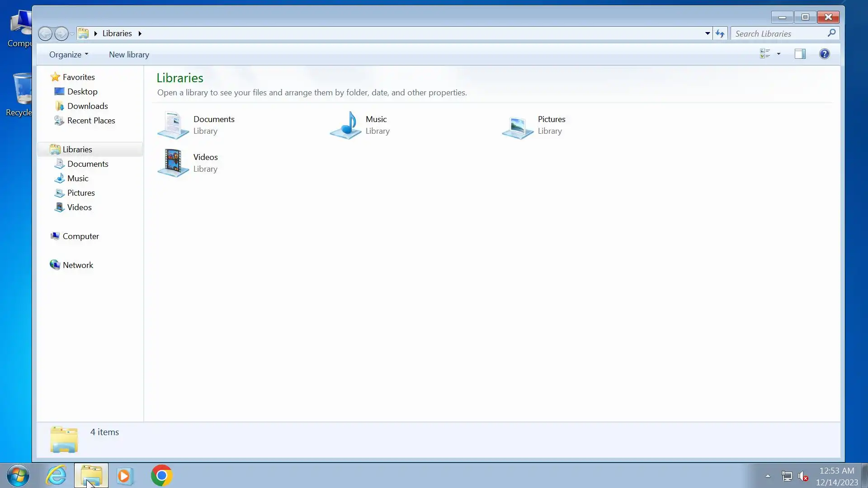Open the Music library icon
Viewport: 868px width, 488px height.
[x=346, y=125]
